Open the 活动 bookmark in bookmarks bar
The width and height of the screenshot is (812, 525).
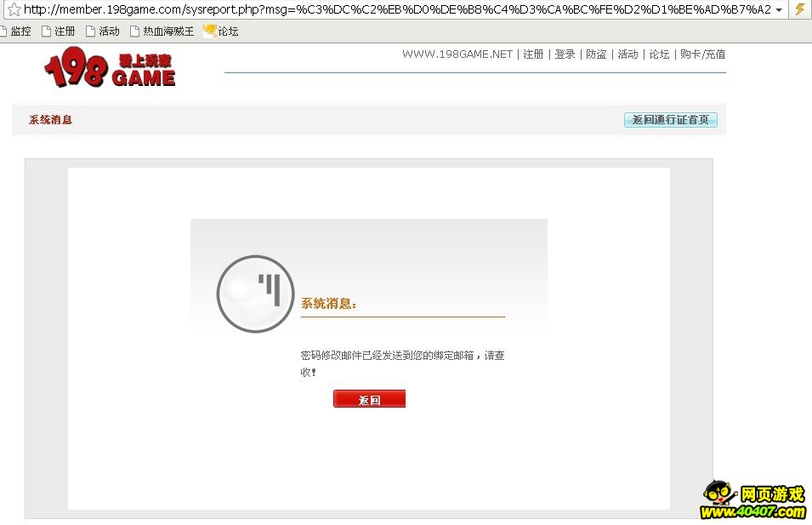tap(103, 31)
